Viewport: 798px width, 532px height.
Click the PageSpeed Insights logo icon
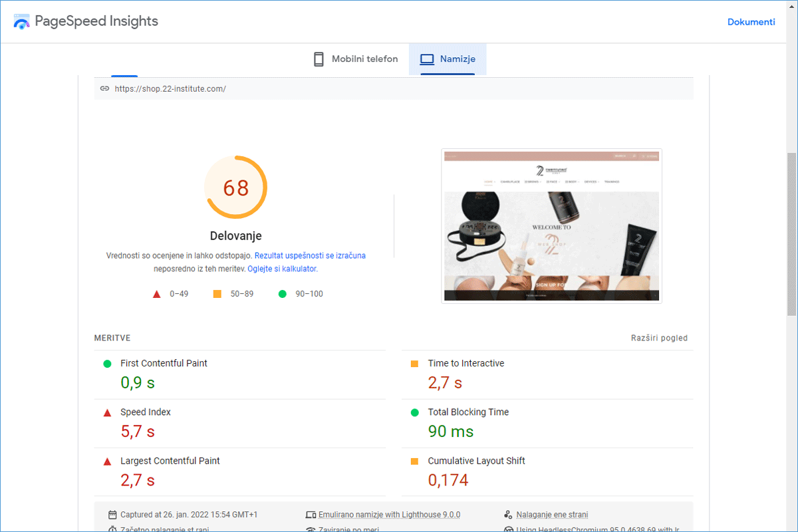(22, 22)
